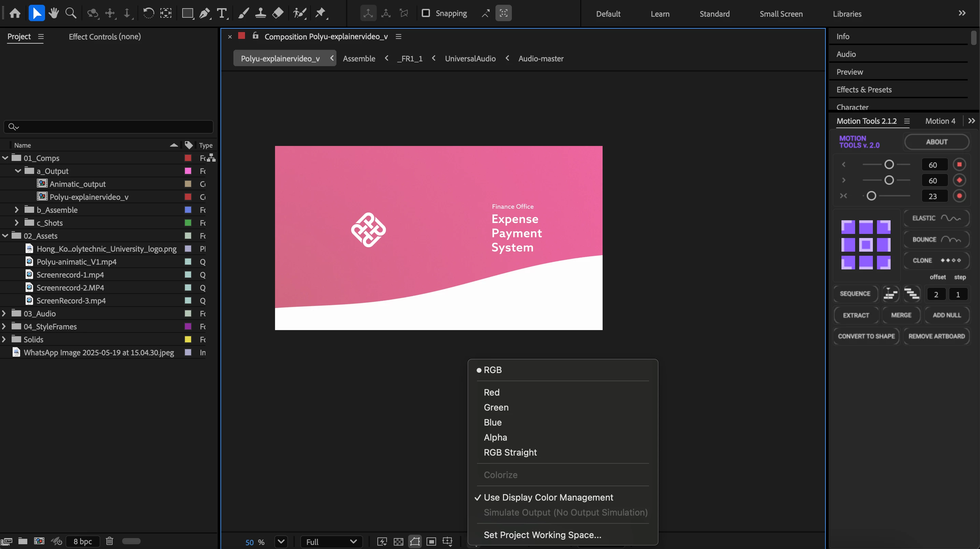Select the Type tool
980x549 pixels.
(x=222, y=13)
